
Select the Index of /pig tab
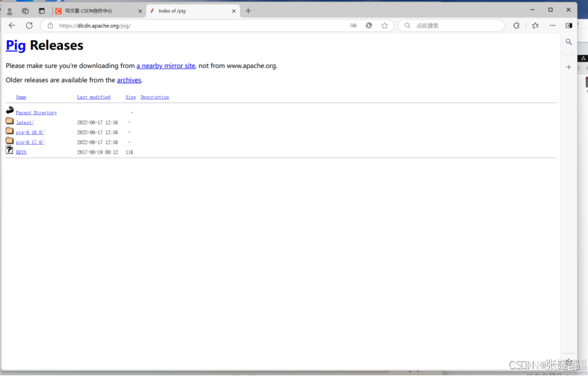(x=192, y=11)
